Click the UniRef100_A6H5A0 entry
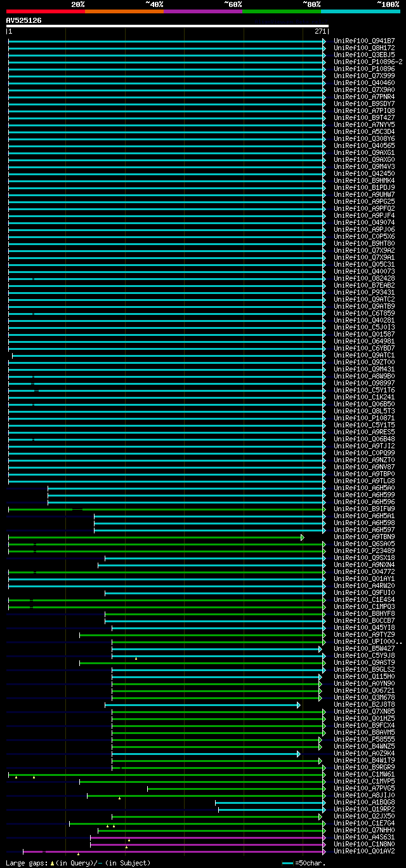 coord(364,488)
